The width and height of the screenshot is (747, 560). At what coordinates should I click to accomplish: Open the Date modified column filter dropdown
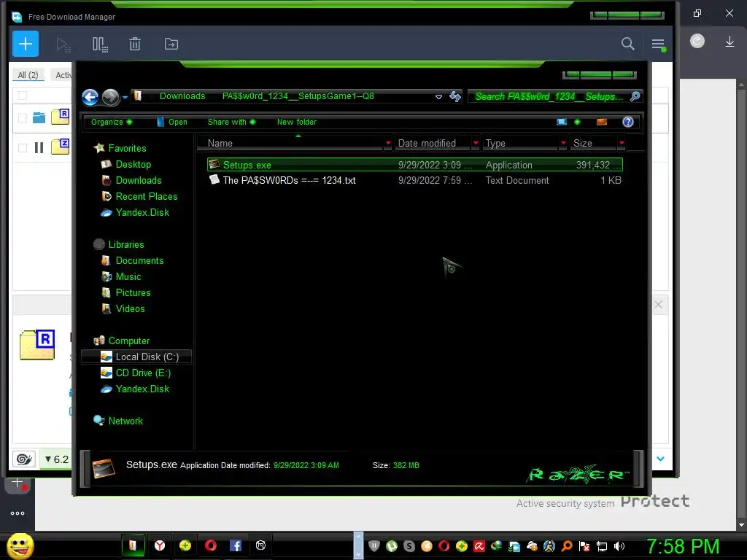point(476,144)
